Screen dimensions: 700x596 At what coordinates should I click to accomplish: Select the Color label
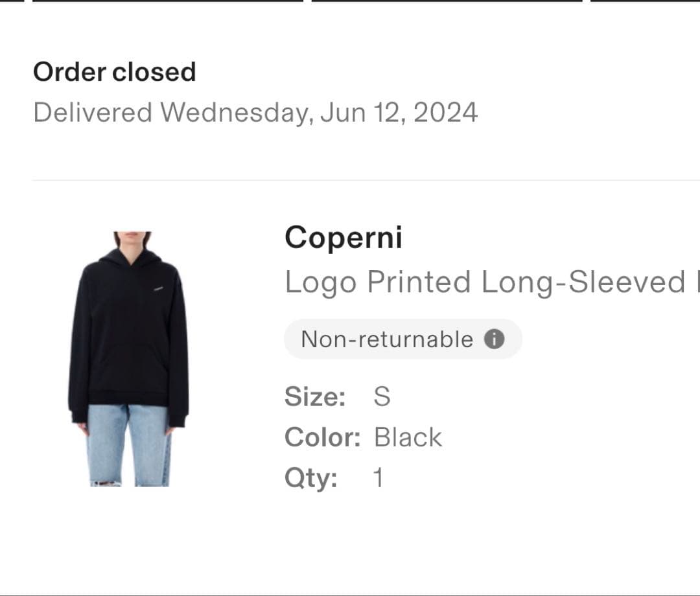322,437
